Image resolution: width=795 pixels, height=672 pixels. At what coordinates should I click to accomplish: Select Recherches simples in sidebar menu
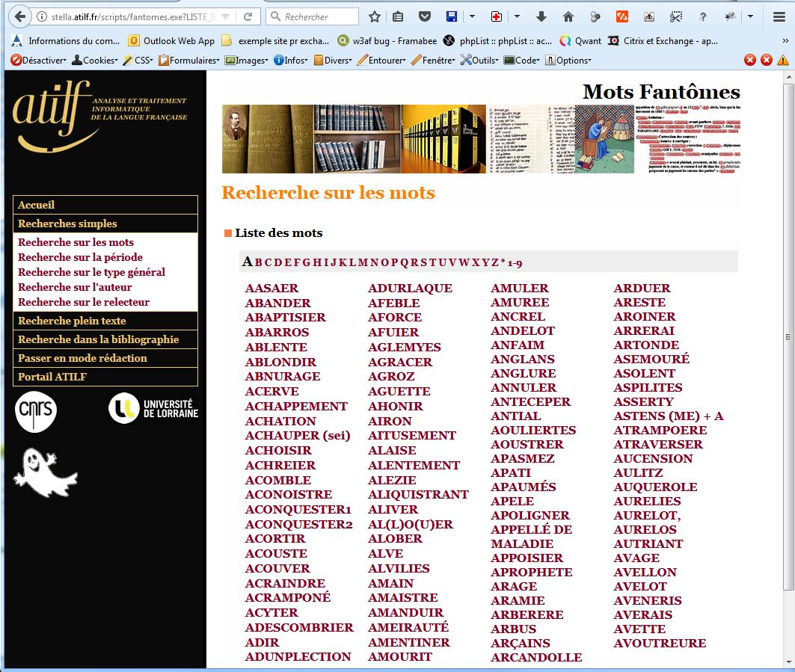click(105, 224)
